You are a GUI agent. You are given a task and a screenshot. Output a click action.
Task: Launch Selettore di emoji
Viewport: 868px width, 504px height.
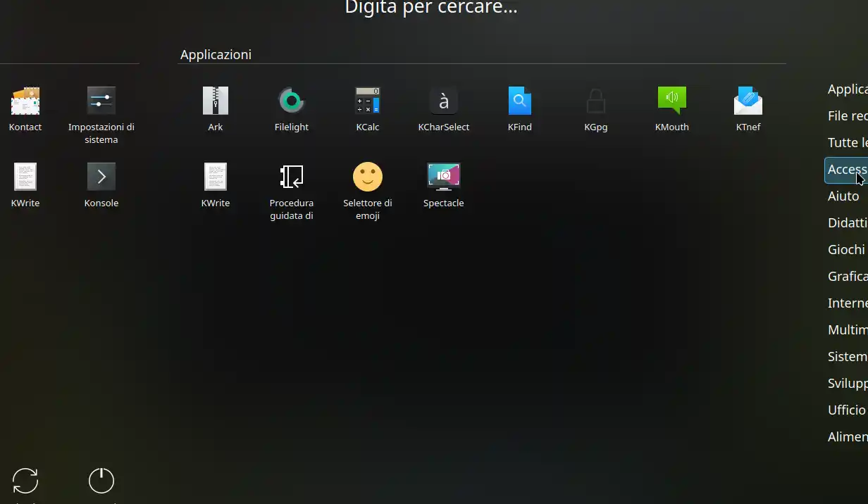(x=367, y=181)
